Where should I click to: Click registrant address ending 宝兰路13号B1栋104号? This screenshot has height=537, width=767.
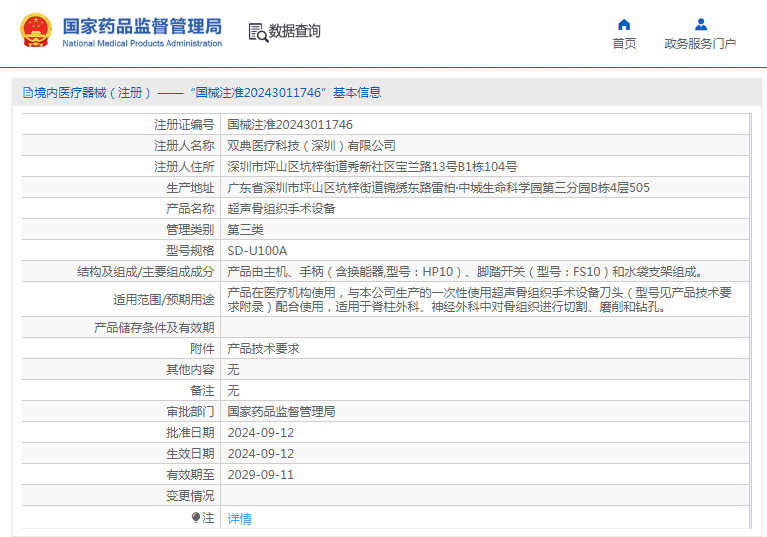pyautogui.click(x=372, y=167)
